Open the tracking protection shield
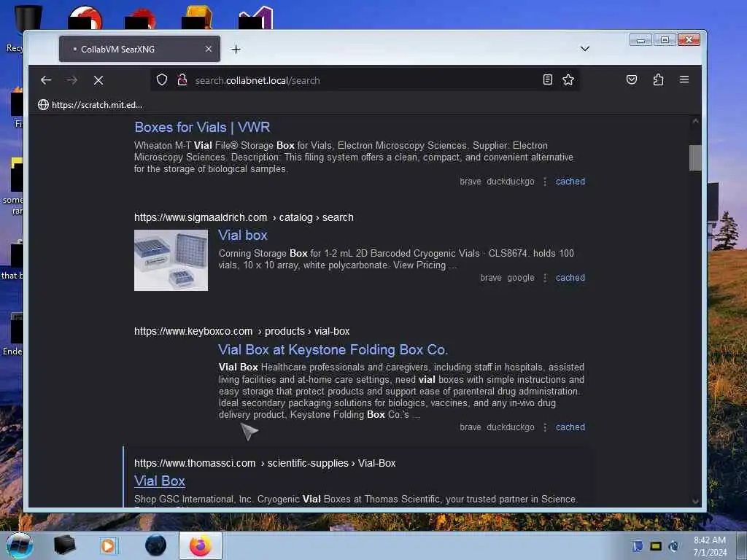The image size is (747, 560). (x=162, y=80)
